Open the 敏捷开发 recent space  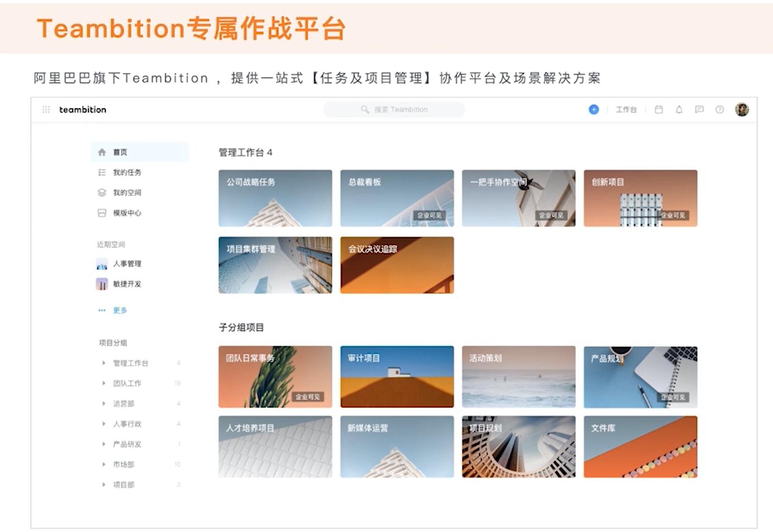[127, 284]
